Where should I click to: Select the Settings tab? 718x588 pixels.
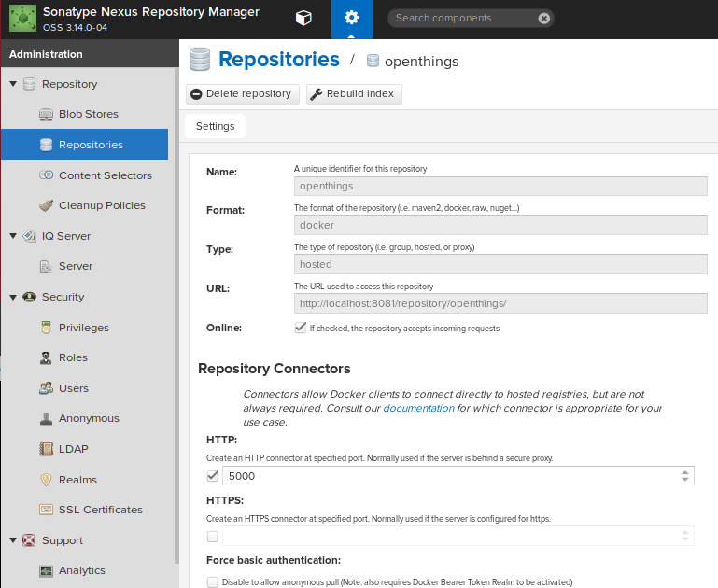click(x=216, y=126)
